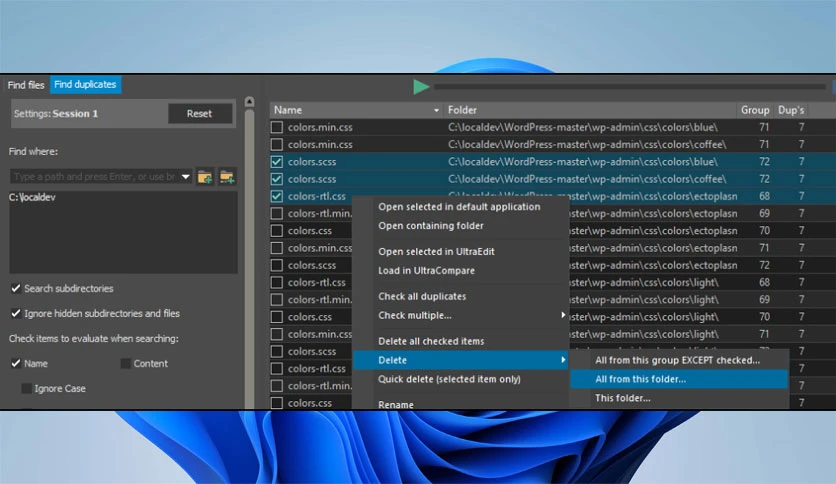Choose Open containing folder
The image size is (836, 484).
point(431,226)
